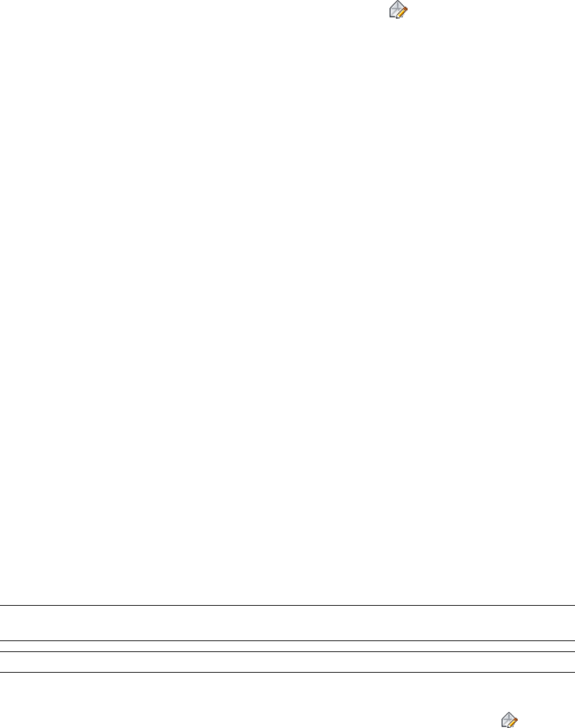Click the large blank area above the divider lines
The image size is (575, 728).
(x=287, y=312)
